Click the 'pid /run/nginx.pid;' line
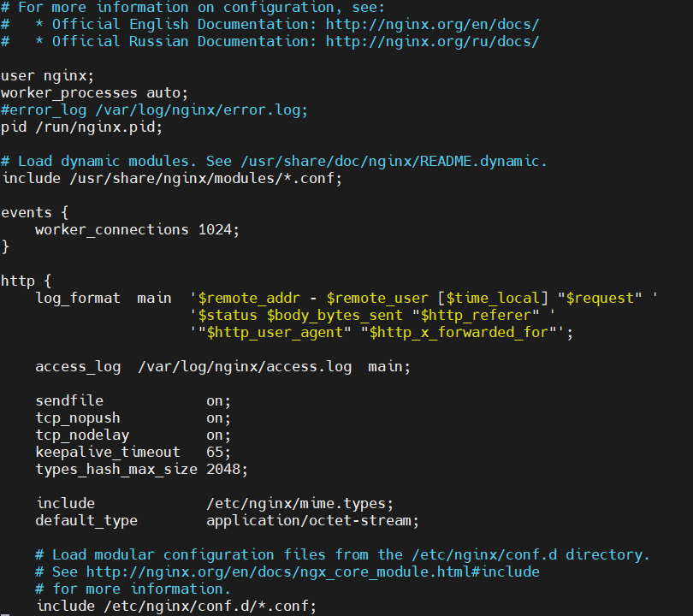Image resolution: width=693 pixels, height=616 pixels. [x=81, y=127]
